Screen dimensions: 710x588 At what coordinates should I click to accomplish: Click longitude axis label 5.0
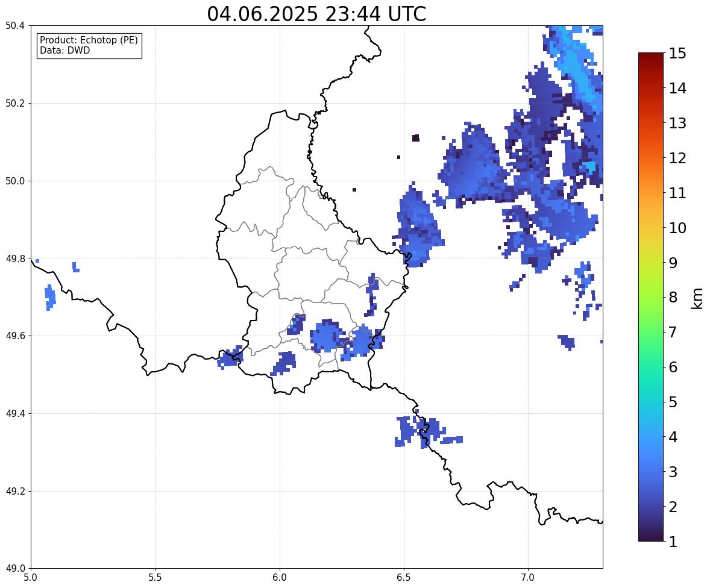pos(31,578)
